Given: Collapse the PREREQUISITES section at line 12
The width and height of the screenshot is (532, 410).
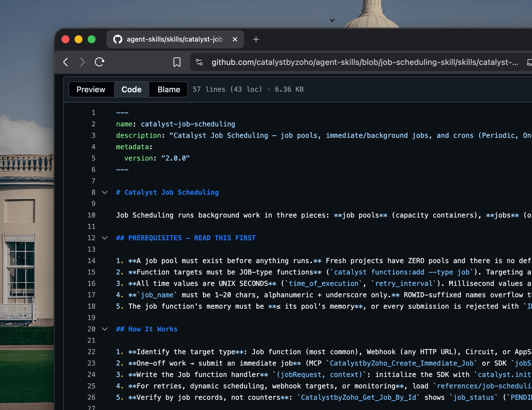Looking at the screenshot, I should pyautogui.click(x=105, y=238).
